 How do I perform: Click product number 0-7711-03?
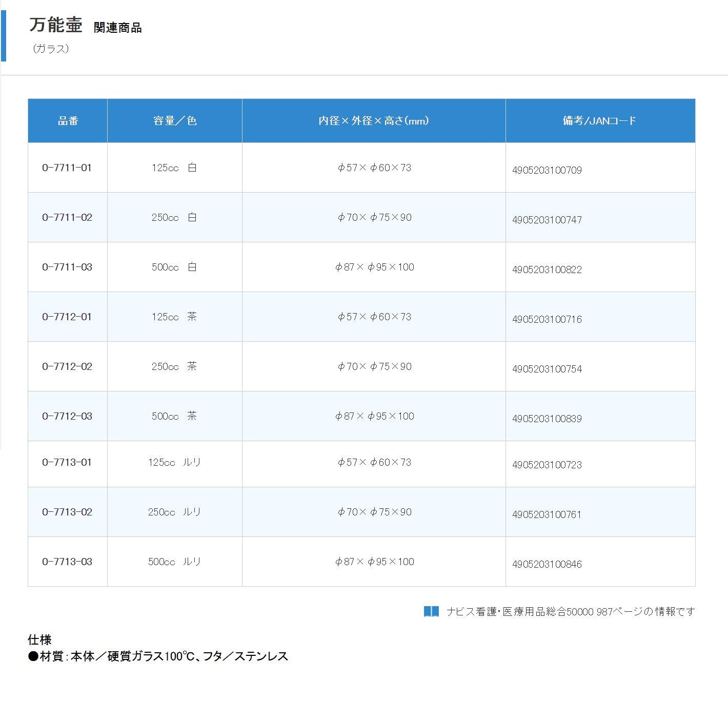pos(67,267)
